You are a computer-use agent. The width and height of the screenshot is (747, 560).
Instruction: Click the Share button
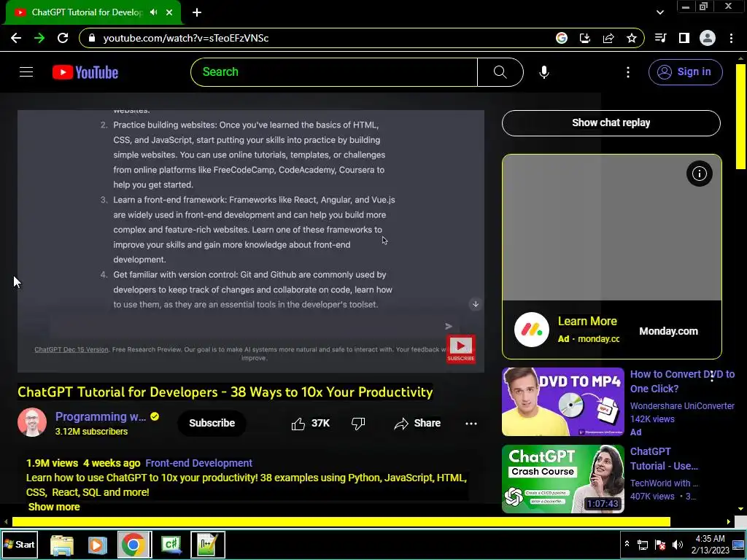(417, 424)
